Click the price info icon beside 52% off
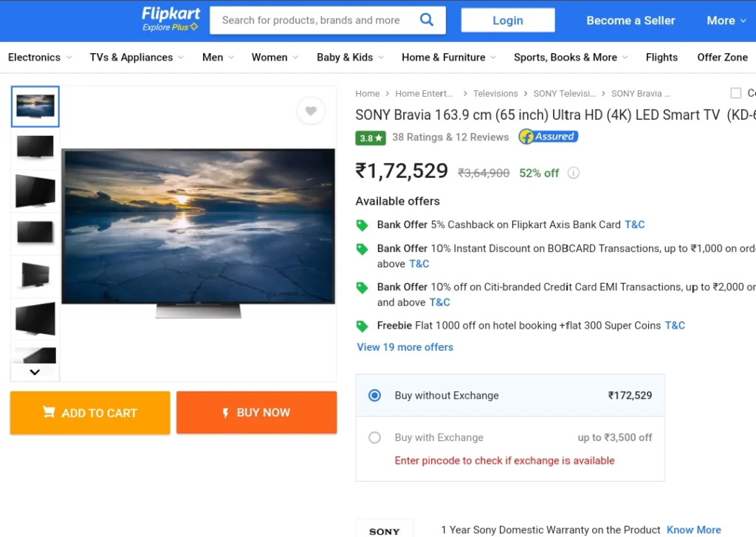This screenshot has width=756, height=537. pos(573,173)
